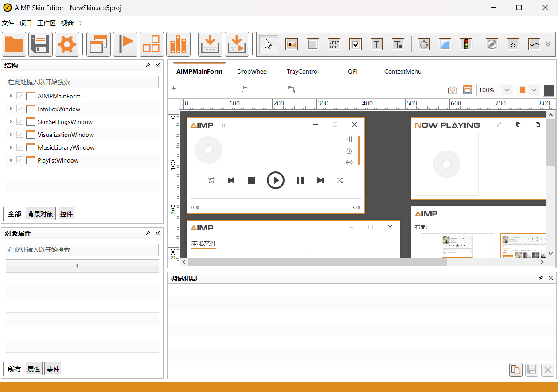Click the 背景对象 filter button
Screen dimensions: 558x392
click(x=40, y=214)
